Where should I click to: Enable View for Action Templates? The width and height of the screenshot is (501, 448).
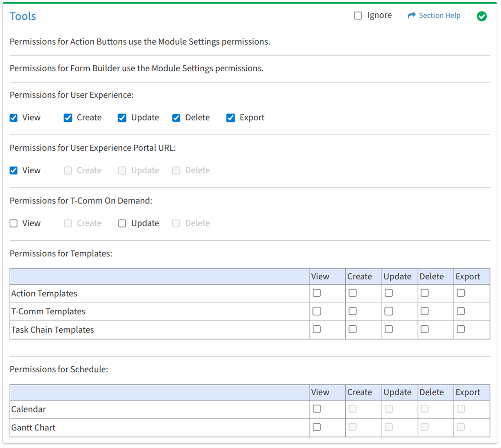317,293
